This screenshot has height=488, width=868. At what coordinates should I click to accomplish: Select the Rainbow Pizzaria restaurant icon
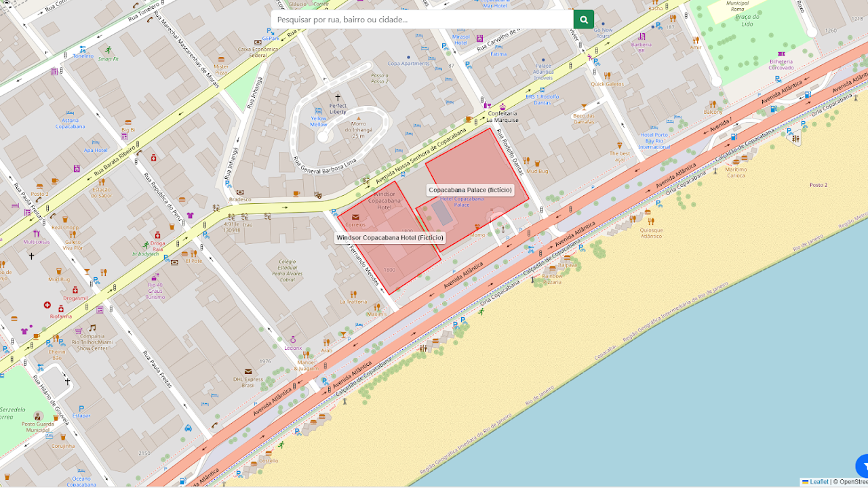coord(552,268)
